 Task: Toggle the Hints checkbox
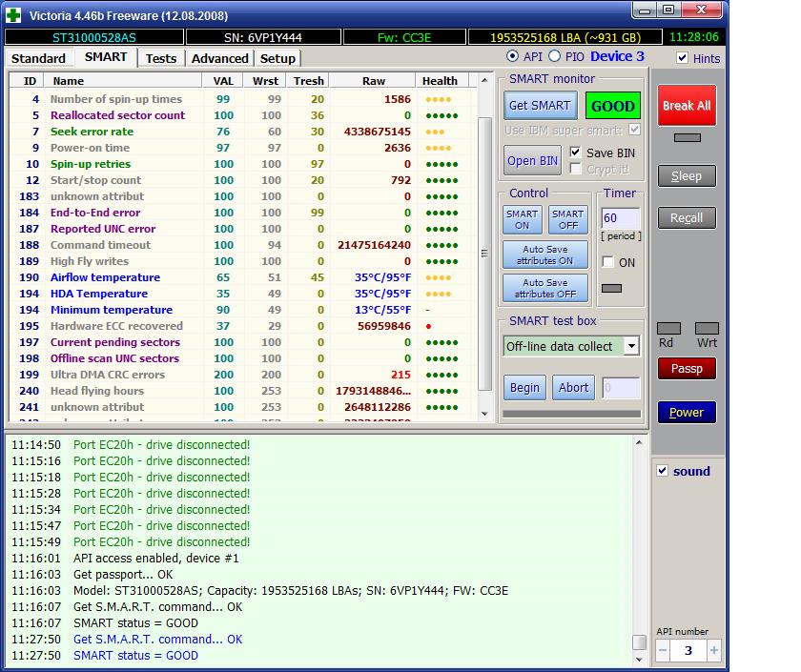[x=682, y=58]
